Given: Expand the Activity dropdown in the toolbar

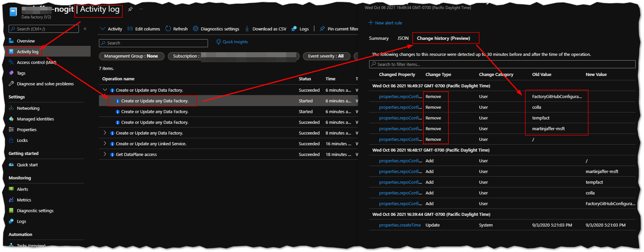Looking at the screenshot, I should click(x=111, y=29).
